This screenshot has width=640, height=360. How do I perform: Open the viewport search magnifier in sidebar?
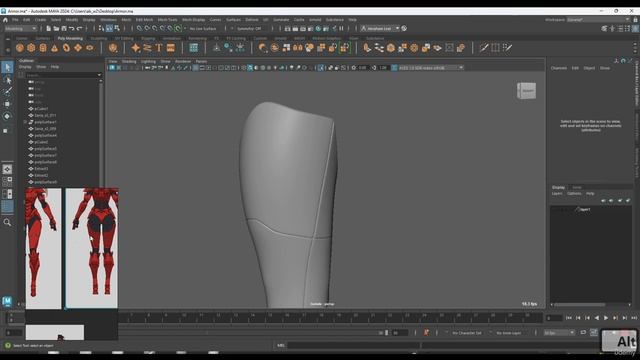7,222
